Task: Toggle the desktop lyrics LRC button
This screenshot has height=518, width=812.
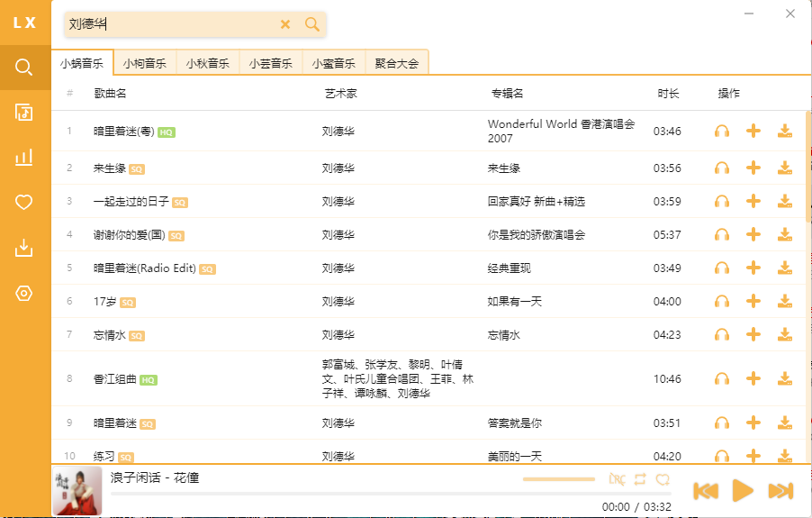Action: [617, 479]
